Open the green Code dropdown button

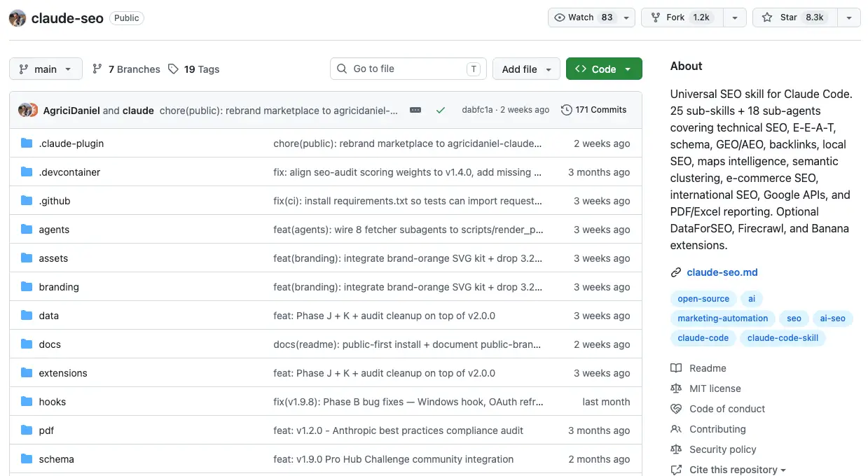604,69
